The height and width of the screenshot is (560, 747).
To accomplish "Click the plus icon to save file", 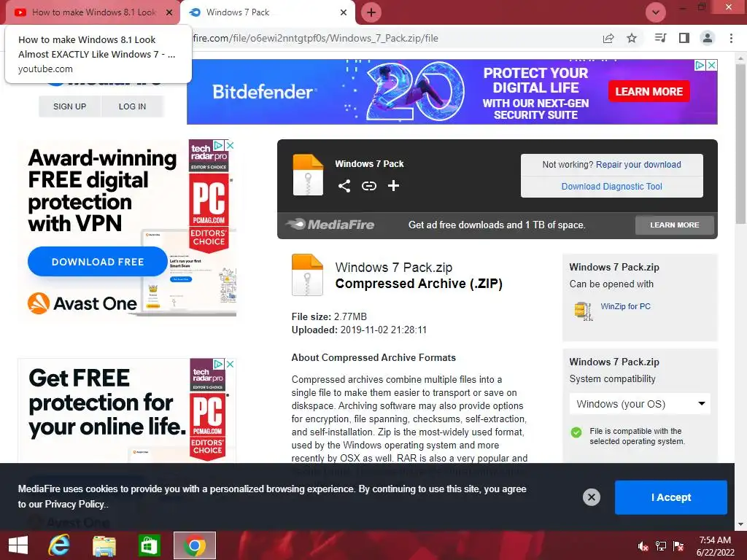I will click(393, 186).
